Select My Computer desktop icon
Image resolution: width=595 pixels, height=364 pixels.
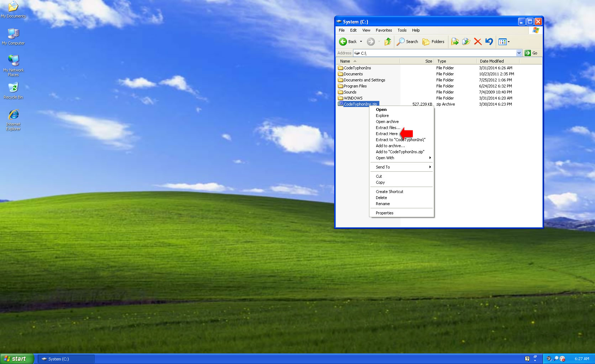tap(13, 37)
